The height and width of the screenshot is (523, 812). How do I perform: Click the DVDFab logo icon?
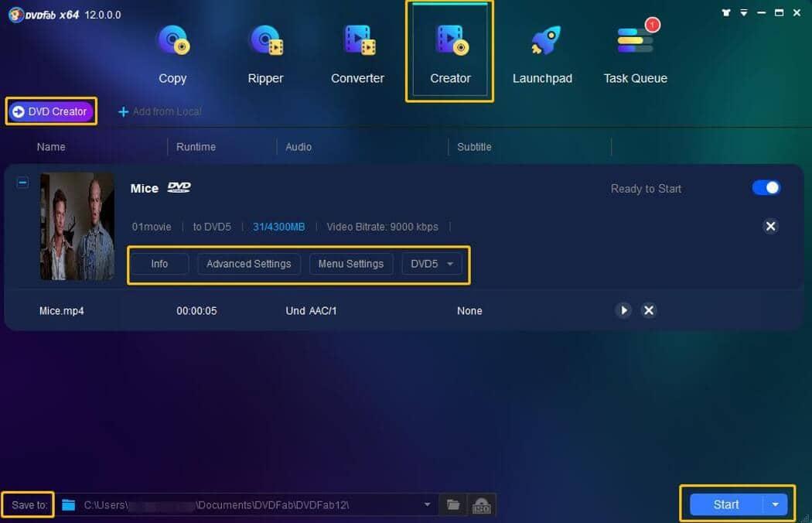16,15
